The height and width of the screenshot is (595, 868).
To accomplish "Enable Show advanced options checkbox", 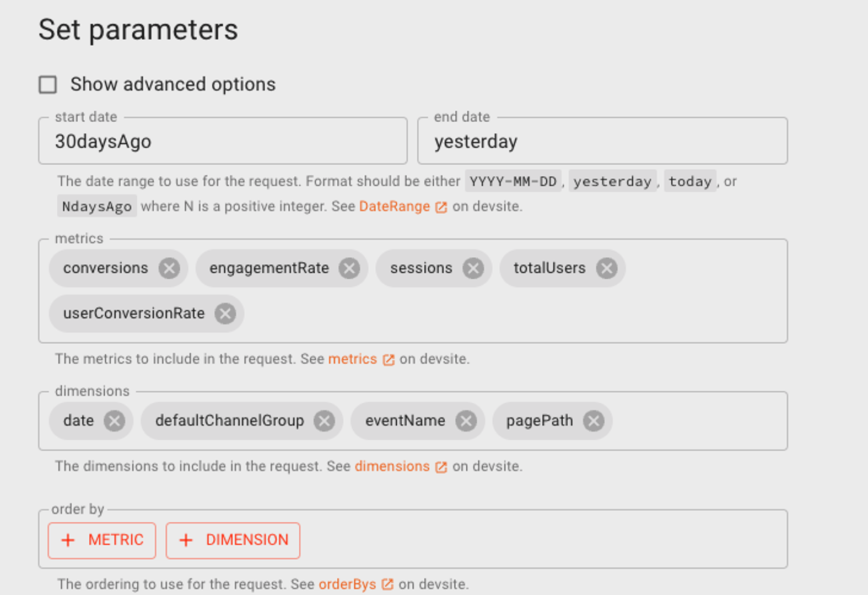I will click(x=48, y=85).
